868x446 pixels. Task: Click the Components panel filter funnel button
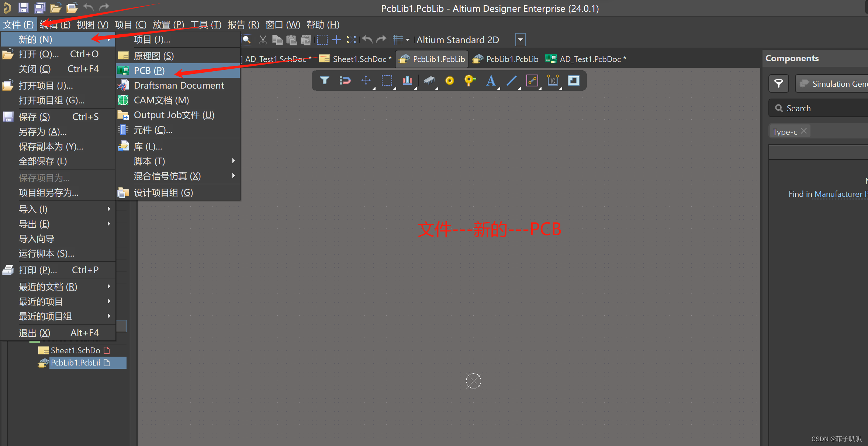778,84
